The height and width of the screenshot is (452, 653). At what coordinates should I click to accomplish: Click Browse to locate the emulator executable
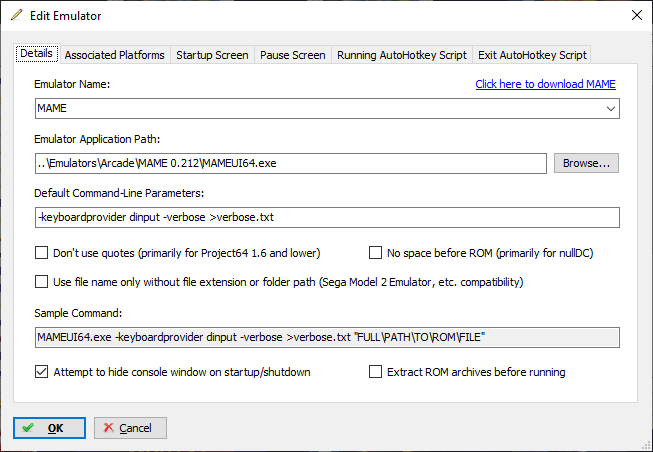(586, 163)
